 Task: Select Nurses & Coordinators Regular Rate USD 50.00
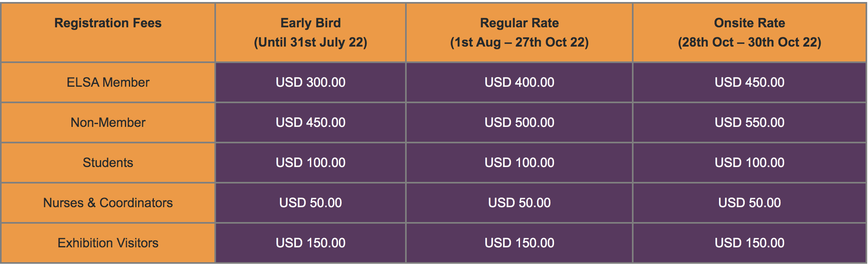[519, 203]
